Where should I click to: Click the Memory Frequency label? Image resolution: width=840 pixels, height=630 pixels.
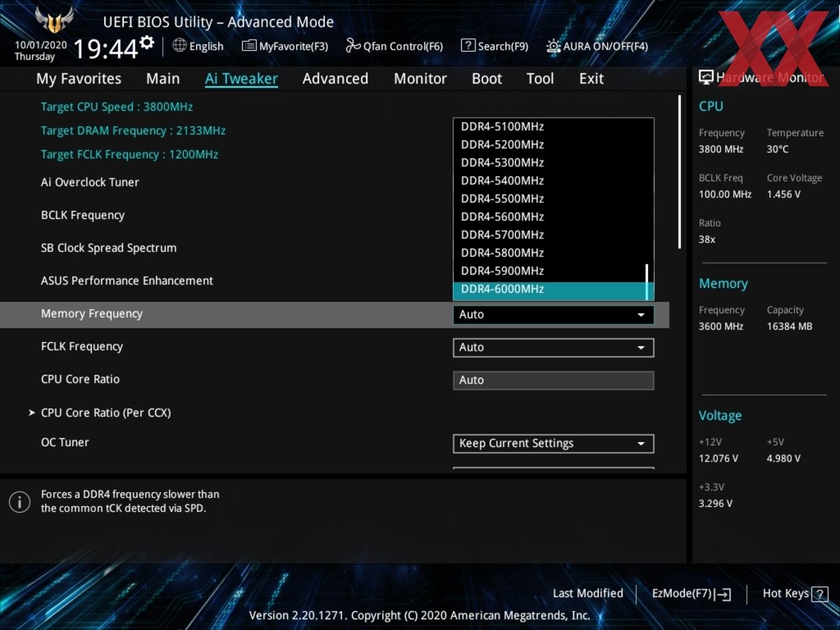91,314
